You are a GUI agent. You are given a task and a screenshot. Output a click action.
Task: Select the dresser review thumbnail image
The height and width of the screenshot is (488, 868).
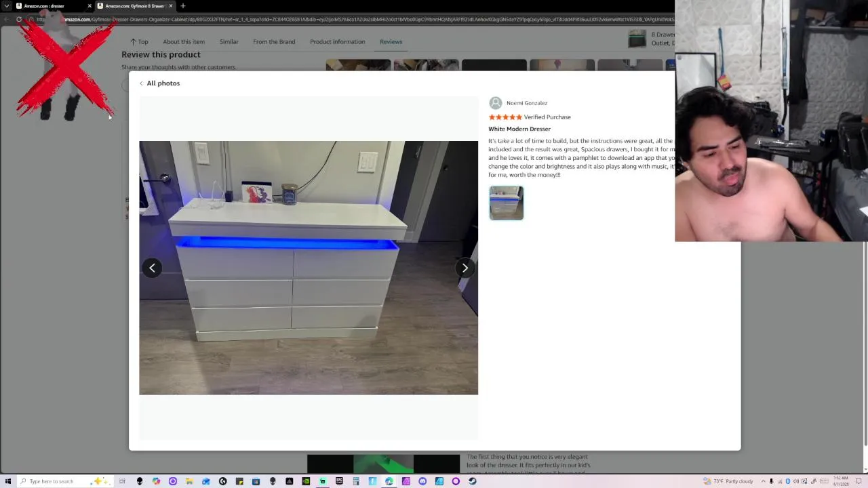point(507,203)
